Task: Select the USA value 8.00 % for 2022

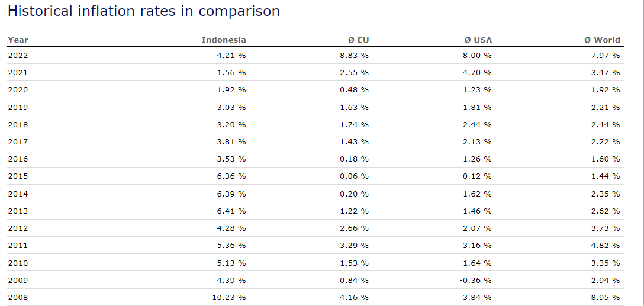Action: point(477,56)
